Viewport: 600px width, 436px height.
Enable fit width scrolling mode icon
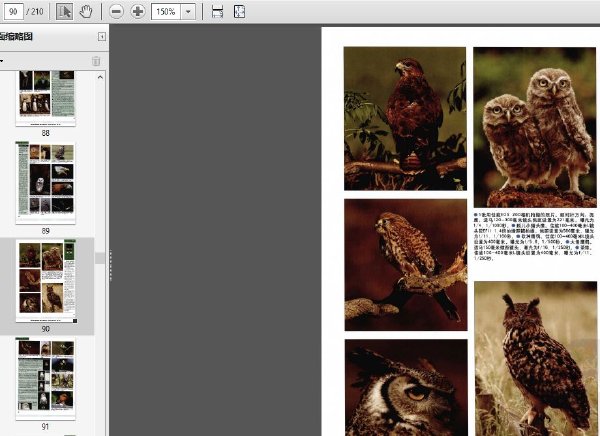tap(217, 11)
